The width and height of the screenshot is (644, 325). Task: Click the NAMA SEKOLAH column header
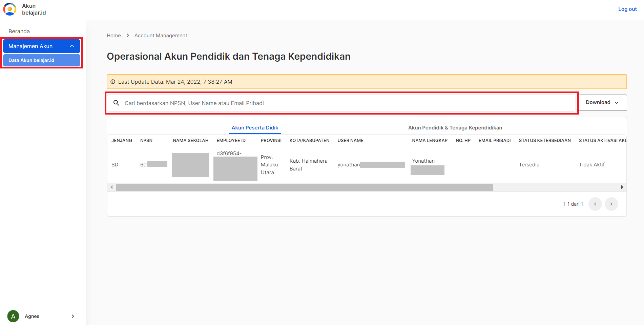(191, 140)
